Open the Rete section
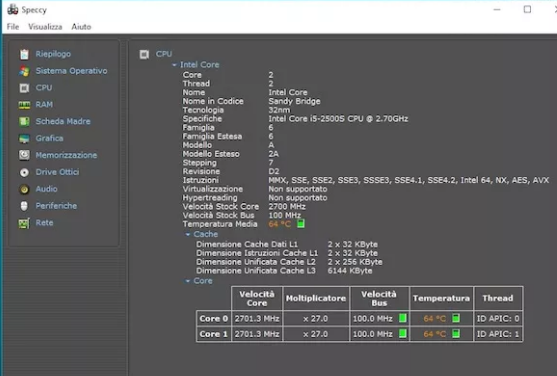557x376 pixels. coord(44,223)
